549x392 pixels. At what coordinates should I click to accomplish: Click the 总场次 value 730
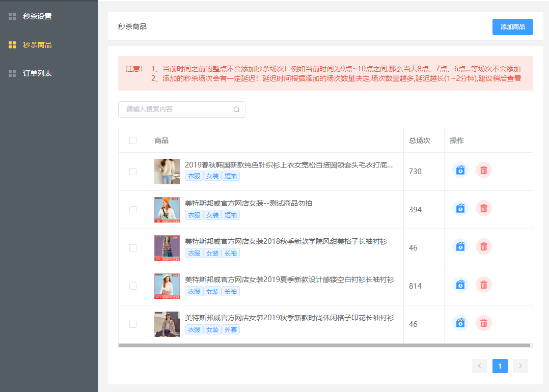click(x=415, y=172)
